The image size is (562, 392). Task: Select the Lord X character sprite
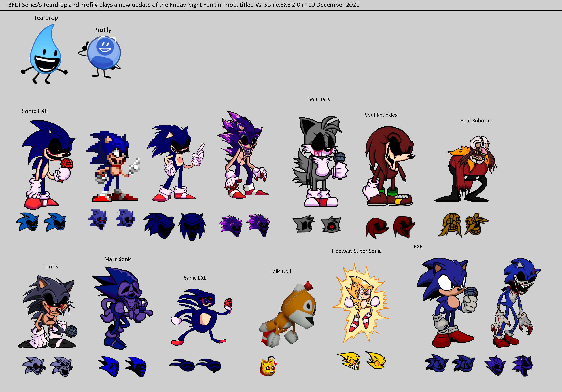(x=48, y=312)
